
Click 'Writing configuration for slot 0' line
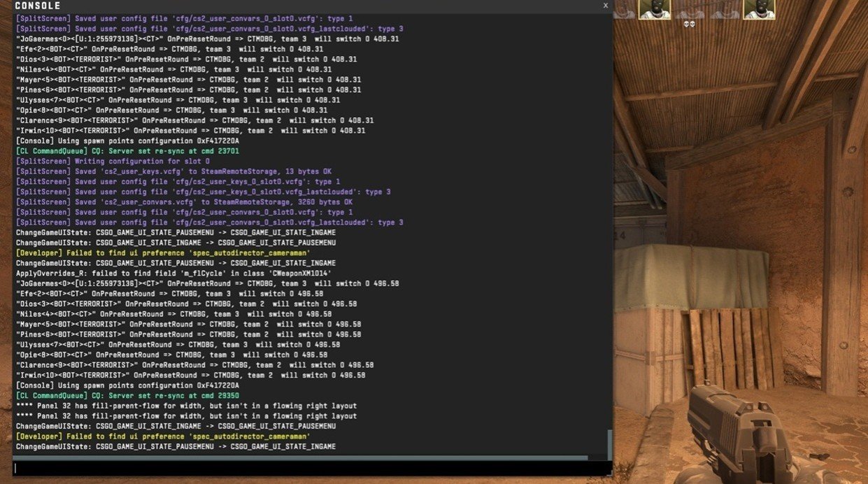click(113, 161)
